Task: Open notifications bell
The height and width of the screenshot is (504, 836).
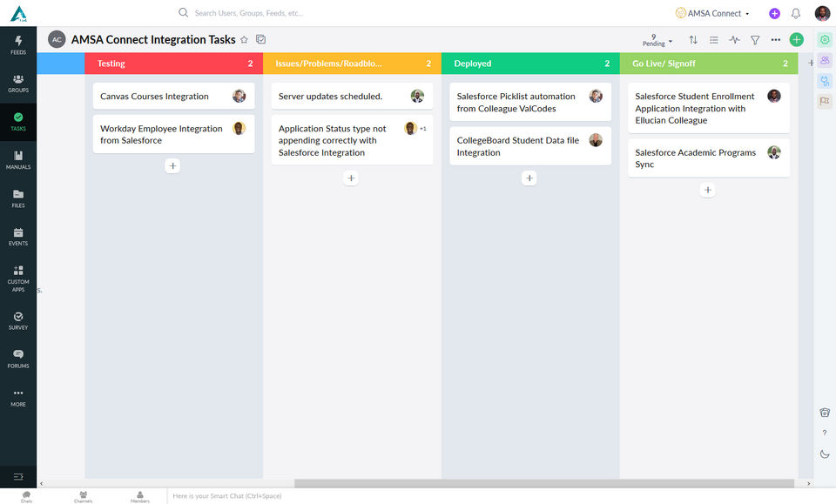Action: point(795,13)
